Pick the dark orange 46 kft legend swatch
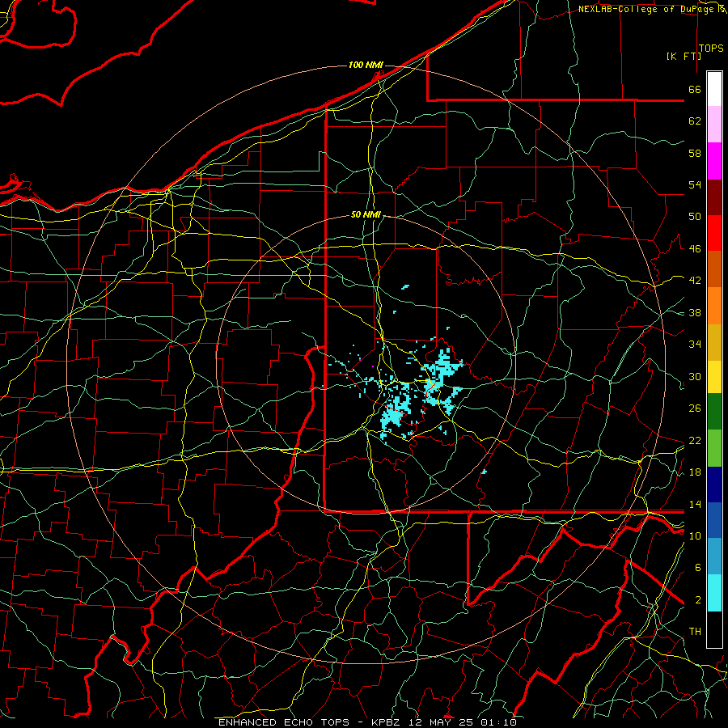Viewport: 728px width, 728px height. coord(714,269)
